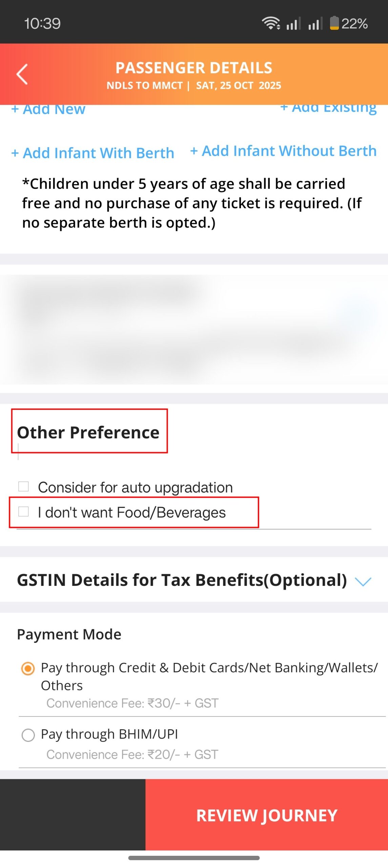Tap the second mobile signal strength icon
The width and height of the screenshot is (388, 868).
pos(315,24)
